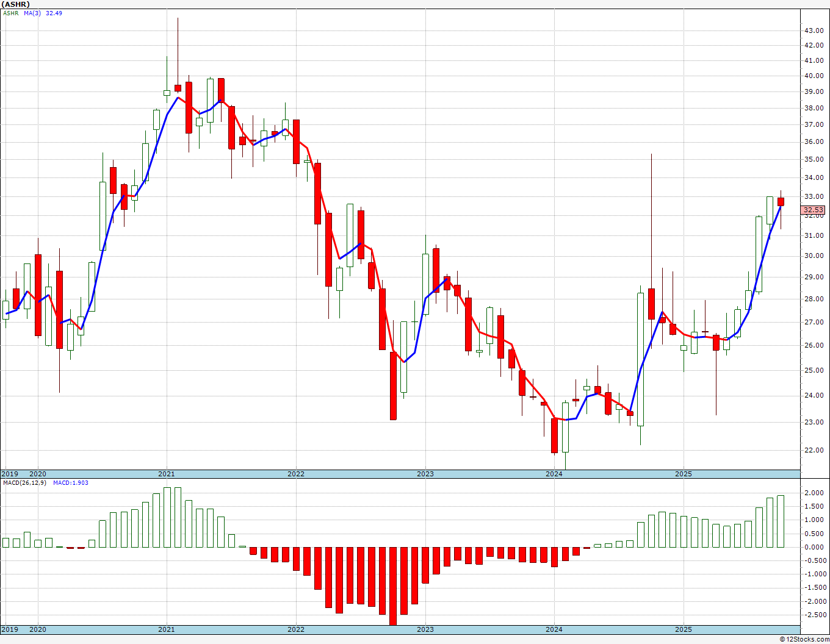830x644 pixels.
Task: Click the 0.000 MACD zero-line label
Action: [x=815, y=547]
